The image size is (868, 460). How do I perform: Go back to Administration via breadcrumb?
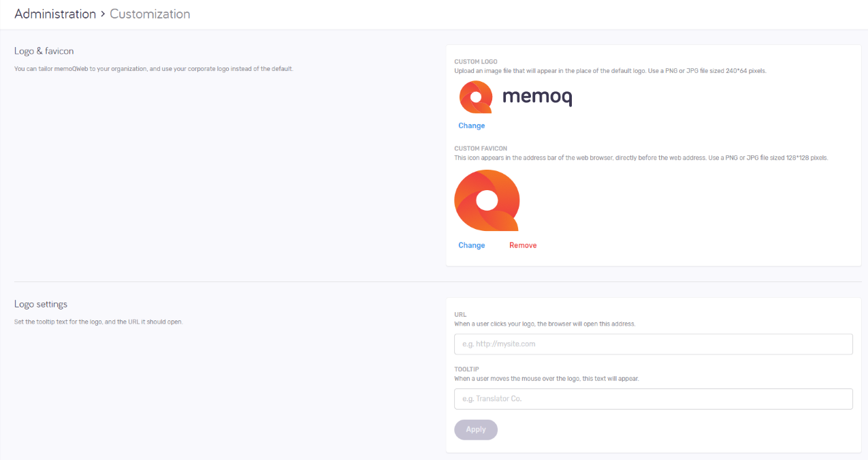[x=55, y=14]
